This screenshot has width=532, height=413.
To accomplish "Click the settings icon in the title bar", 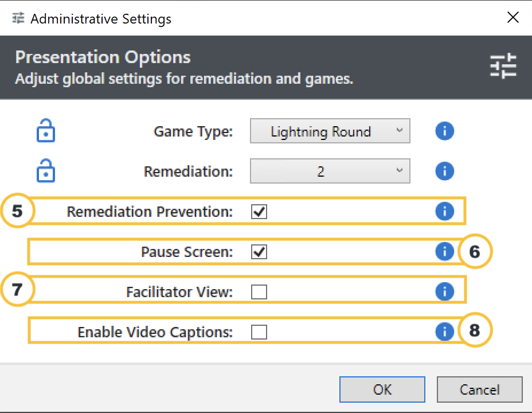I will (18, 18).
